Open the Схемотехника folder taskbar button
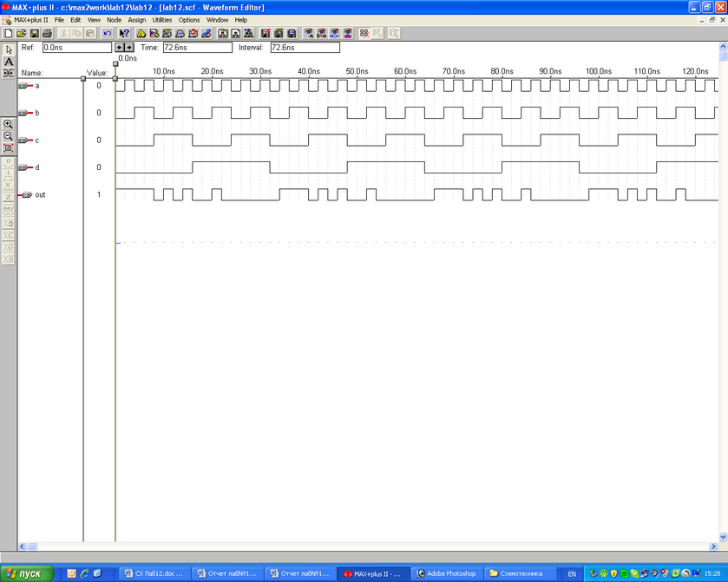 tap(520, 573)
